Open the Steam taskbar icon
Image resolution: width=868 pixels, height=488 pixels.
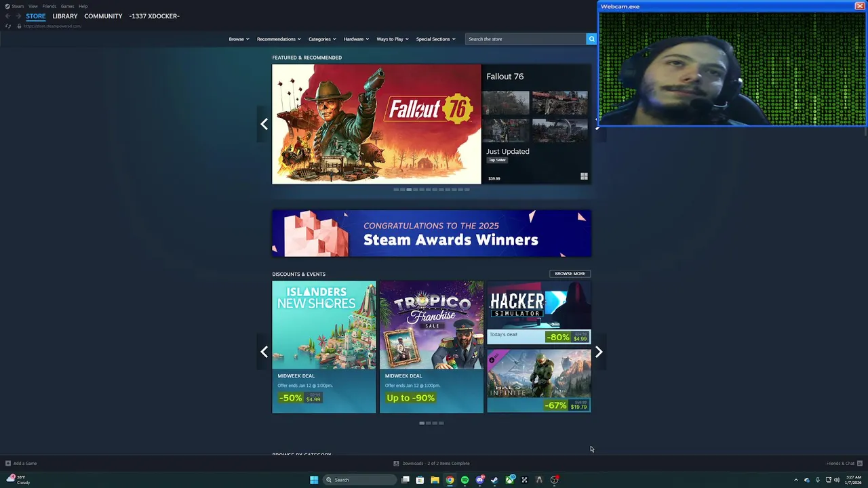(x=494, y=480)
